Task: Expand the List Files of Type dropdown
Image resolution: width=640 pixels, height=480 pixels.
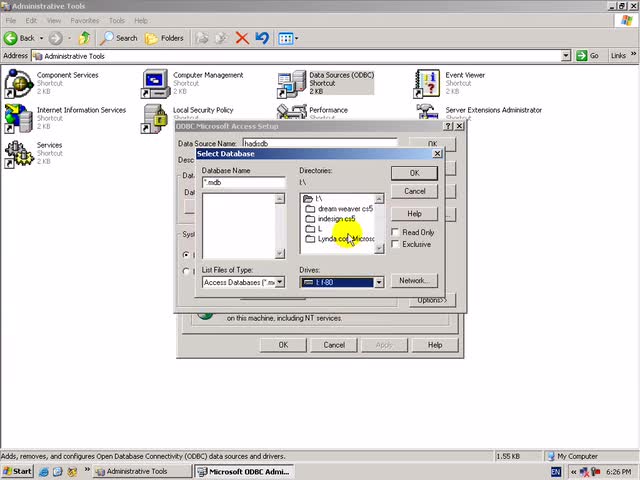Action: tap(280, 282)
